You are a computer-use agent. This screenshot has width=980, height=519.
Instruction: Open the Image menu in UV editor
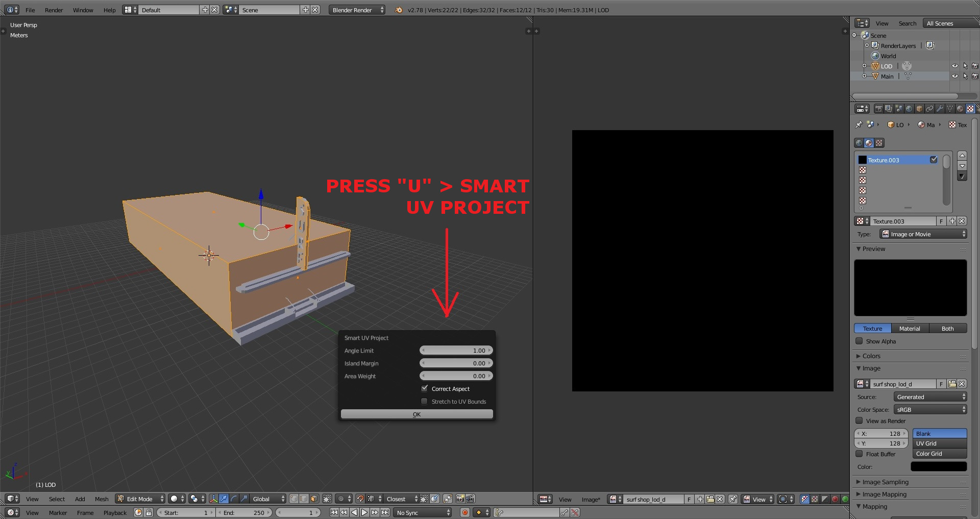(x=591, y=499)
